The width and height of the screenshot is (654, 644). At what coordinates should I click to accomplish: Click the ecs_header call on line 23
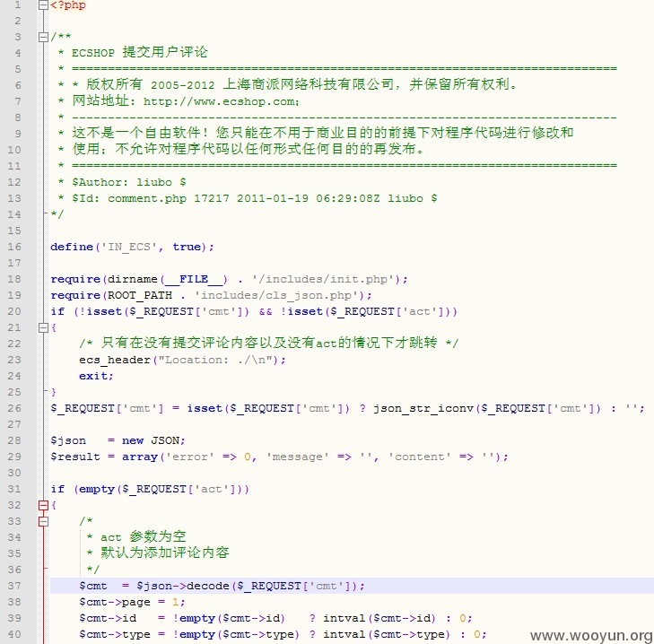pos(182,360)
